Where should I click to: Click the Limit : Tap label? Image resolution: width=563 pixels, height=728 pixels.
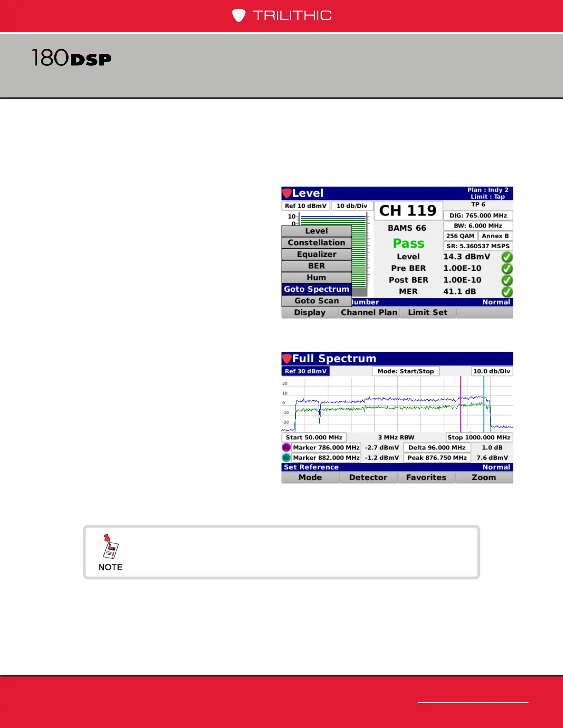tap(488, 197)
